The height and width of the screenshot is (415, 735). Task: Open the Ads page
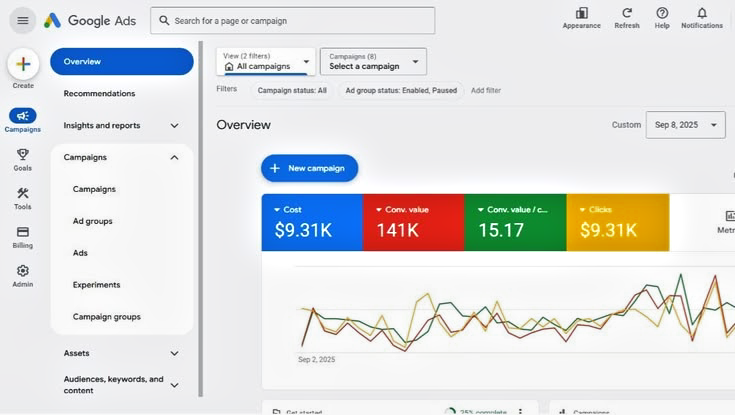tap(80, 253)
